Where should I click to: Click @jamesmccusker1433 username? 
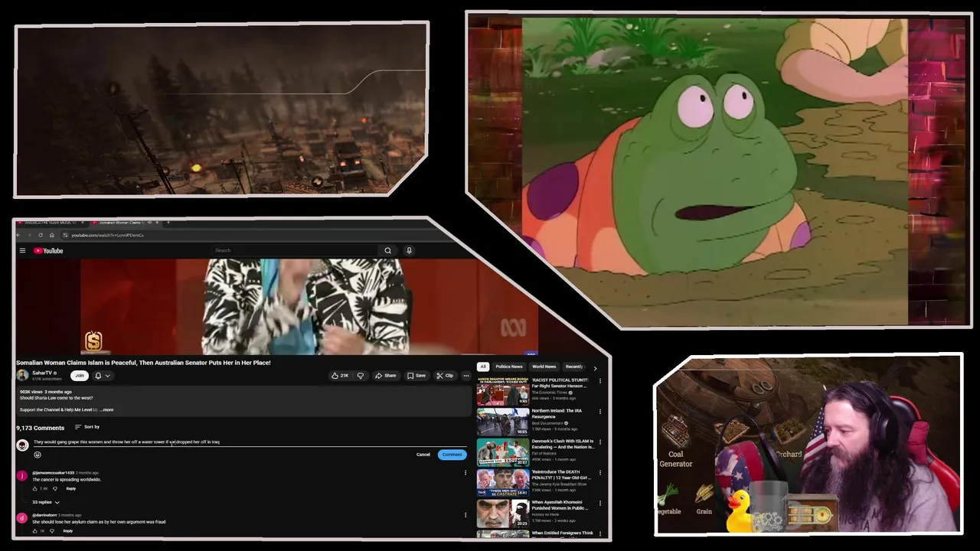click(53, 473)
